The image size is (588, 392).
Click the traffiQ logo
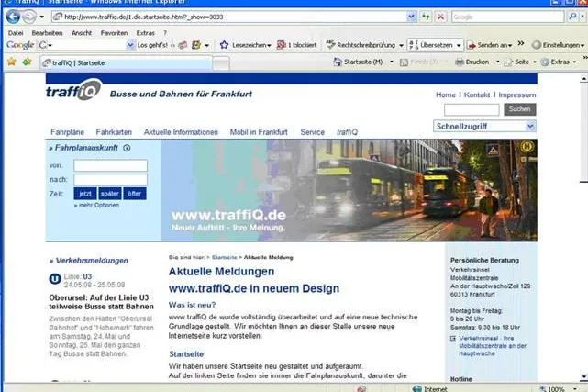[74, 90]
